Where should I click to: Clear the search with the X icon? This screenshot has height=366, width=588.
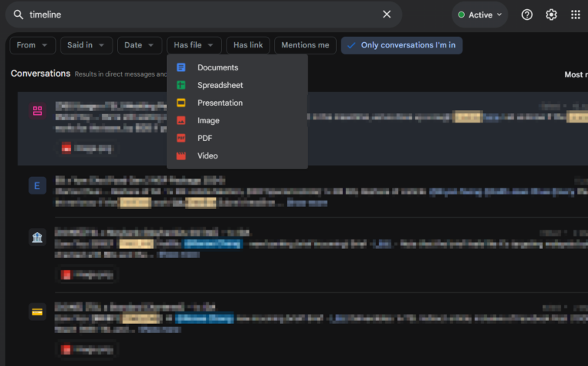click(x=387, y=15)
